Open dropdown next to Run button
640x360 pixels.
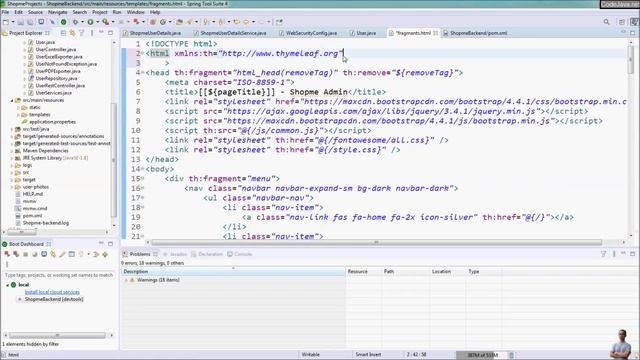pyautogui.click(x=97, y=22)
